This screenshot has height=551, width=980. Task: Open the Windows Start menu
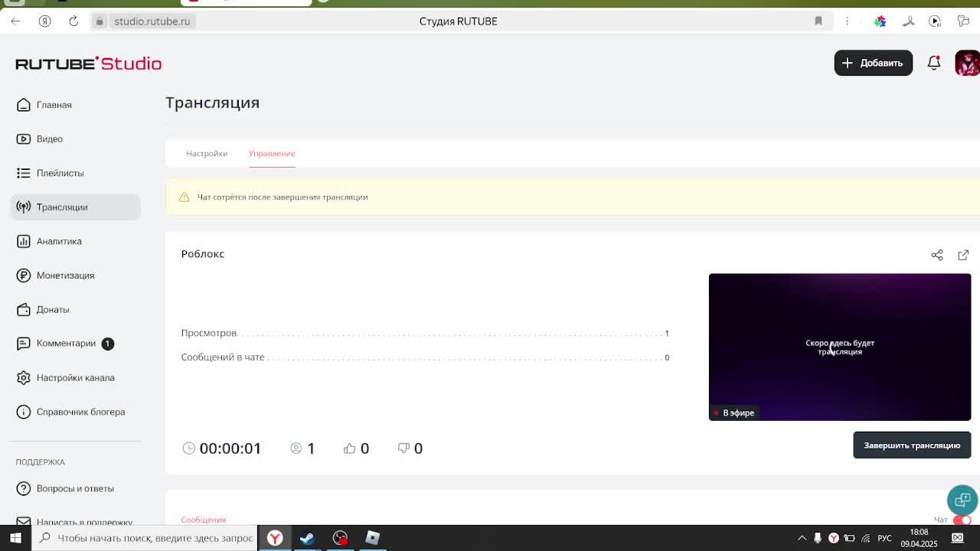[15, 538]
